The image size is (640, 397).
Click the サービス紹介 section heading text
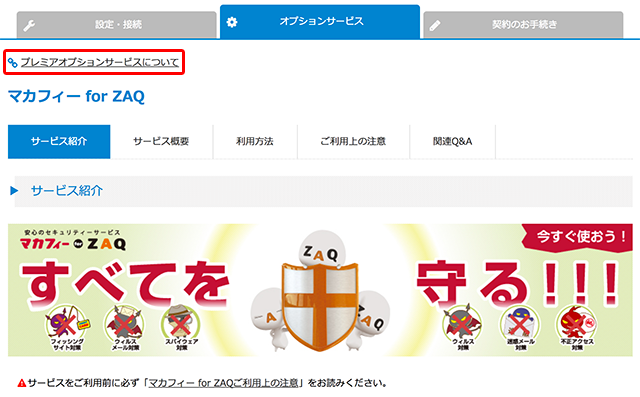click(67, 191)
